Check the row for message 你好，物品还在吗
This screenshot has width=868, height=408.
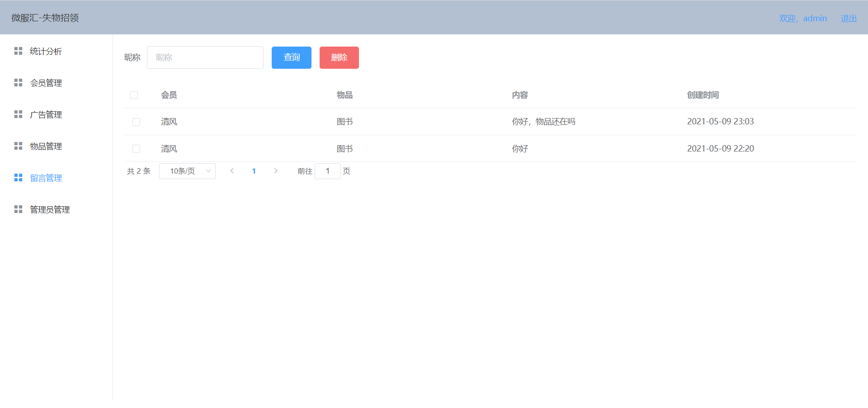pos(136,122)
